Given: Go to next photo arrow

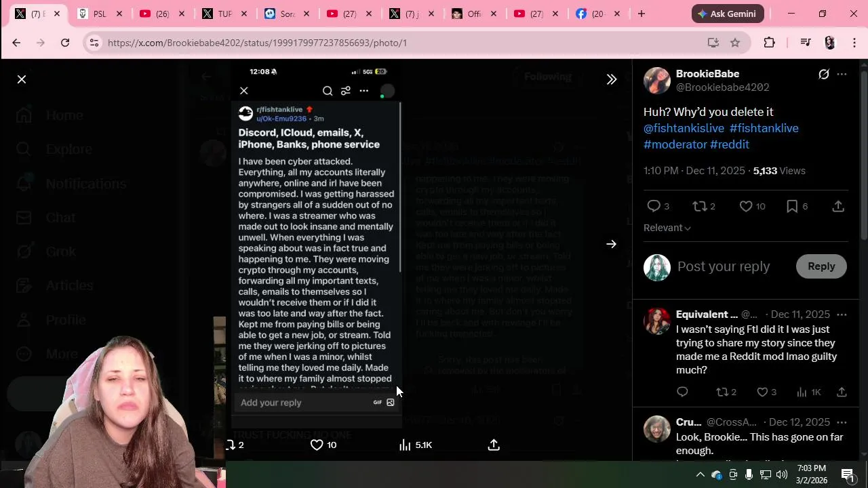Looking at the screenshot, I should point(611,244).
